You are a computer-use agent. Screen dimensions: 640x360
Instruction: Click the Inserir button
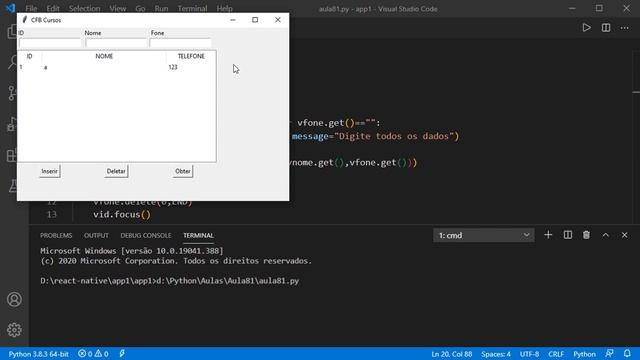tap(49, 171)
